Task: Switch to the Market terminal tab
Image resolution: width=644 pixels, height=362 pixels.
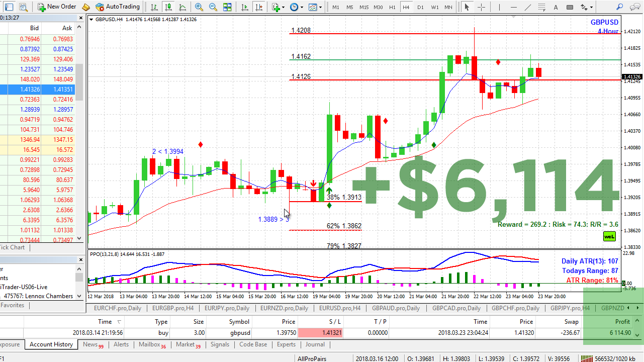Action: [188, 344]
